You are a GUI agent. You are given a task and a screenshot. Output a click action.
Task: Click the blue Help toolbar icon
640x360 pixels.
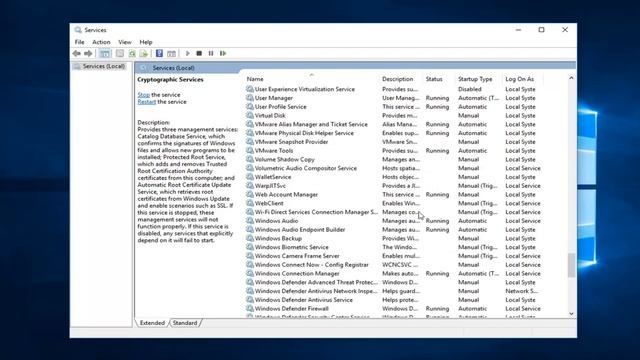click(159, 53)
